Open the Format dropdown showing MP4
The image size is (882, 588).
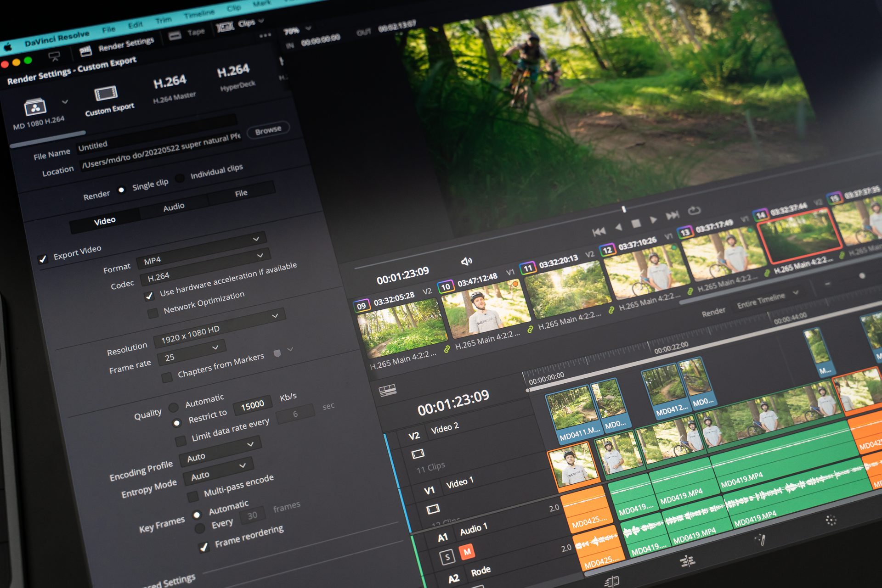pyautogui.click(x=201, y=249)
